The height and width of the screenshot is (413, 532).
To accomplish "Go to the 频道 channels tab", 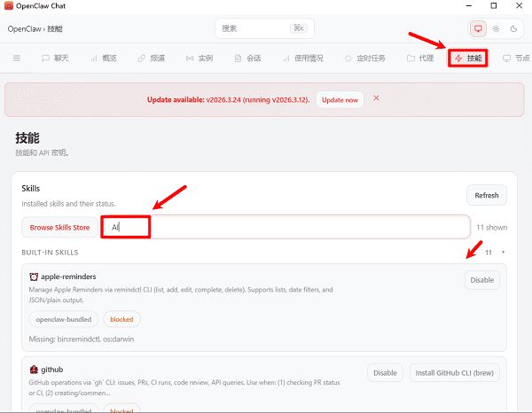I will [x=151, y=58].
